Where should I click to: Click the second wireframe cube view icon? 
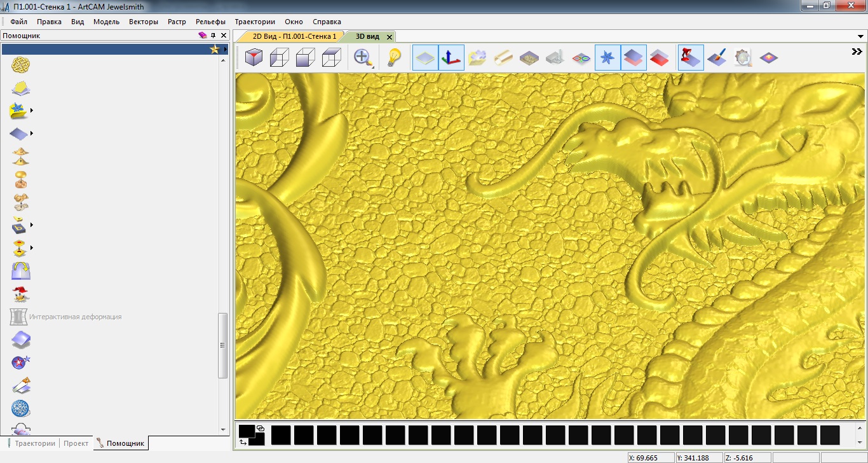(x=280, y=57)
